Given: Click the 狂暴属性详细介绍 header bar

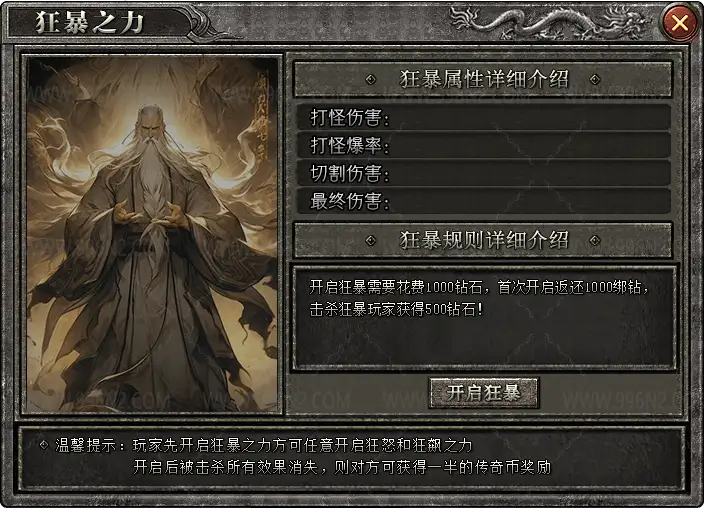Looking at the screenshot, I should 483,80.
